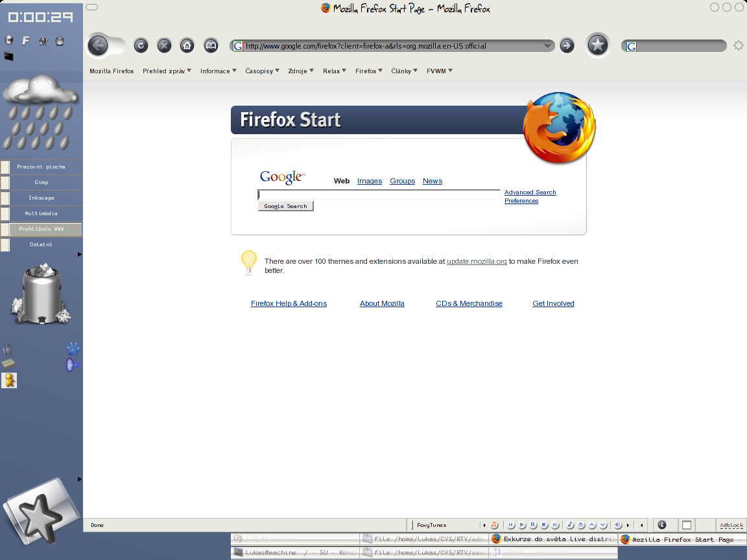Open the Články bookmark folder

(404, 71)
